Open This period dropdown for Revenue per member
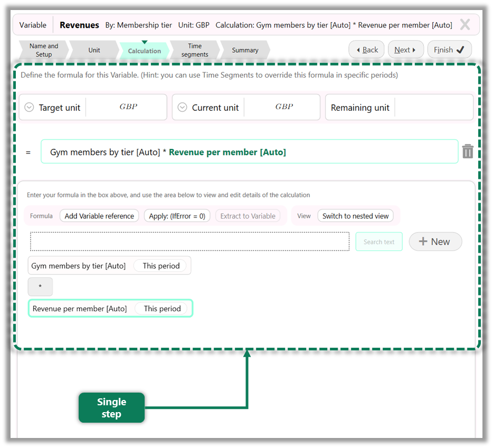The width and height of the screenshot is (493, 448). [162, 309]
